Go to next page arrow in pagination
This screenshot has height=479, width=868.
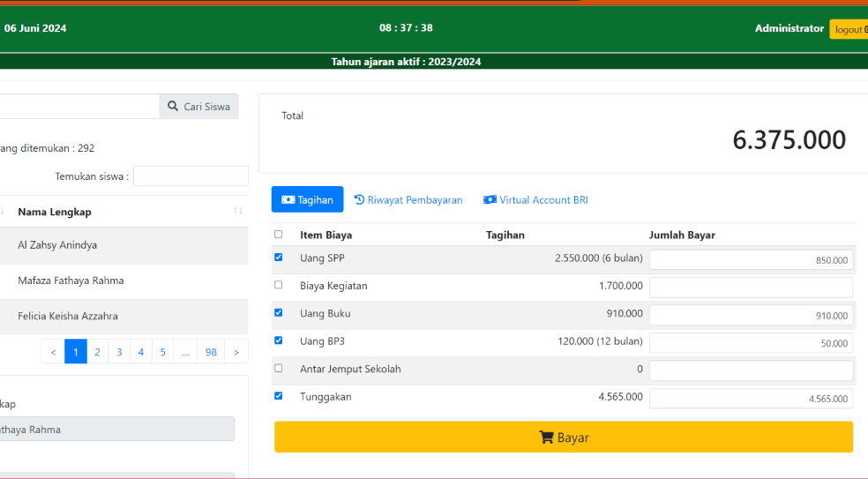pos(236,352)
